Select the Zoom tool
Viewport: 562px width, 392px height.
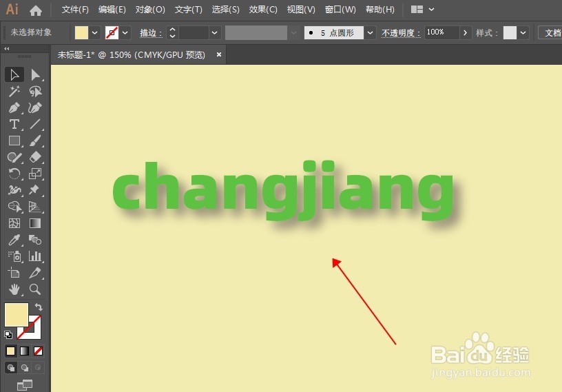pos(35,289)
